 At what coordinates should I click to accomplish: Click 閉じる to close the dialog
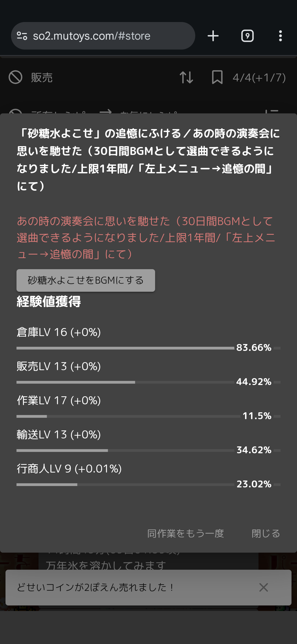tap(266, 533)
